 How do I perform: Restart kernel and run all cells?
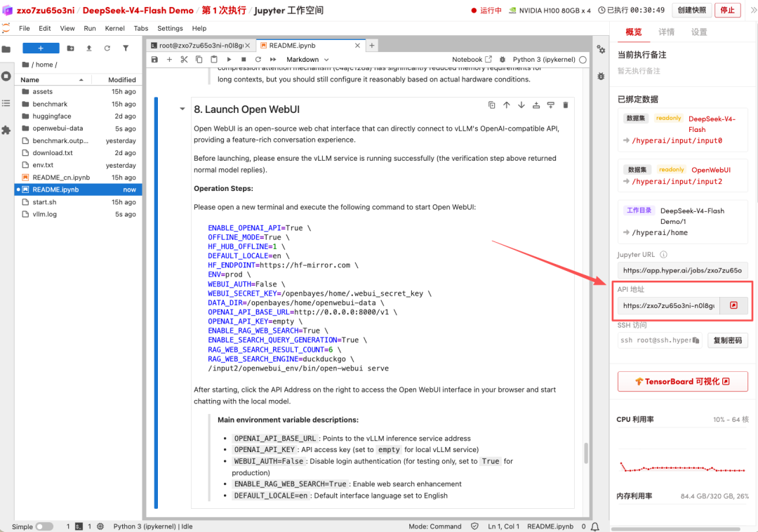(273, 60)
